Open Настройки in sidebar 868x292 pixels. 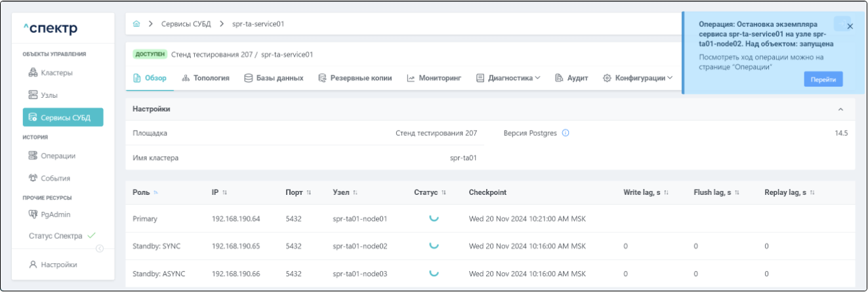pyautogui.click(x=58, y=265)
